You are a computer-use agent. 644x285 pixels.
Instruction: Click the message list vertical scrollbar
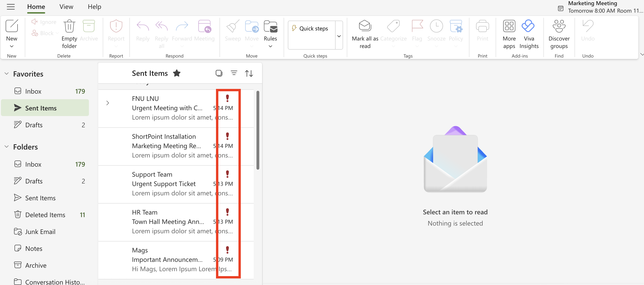point(258,130)
